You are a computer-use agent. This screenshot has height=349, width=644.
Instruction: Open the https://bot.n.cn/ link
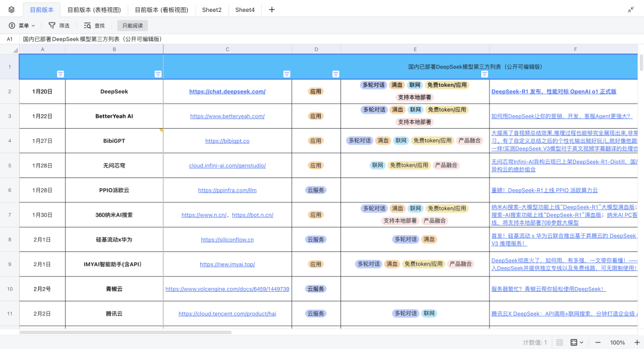pyautogui.click(x=253, y=215)
